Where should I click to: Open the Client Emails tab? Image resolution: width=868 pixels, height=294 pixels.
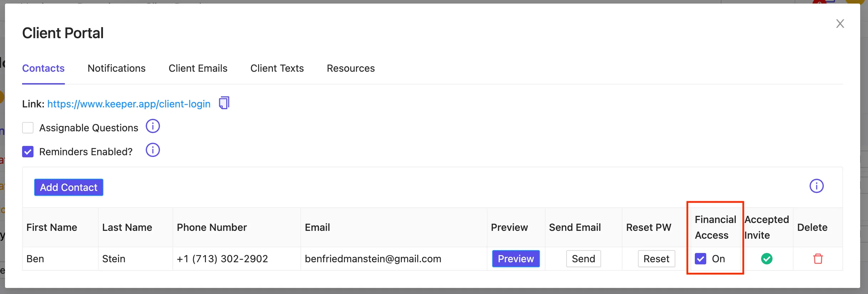(x=198, y=68)
